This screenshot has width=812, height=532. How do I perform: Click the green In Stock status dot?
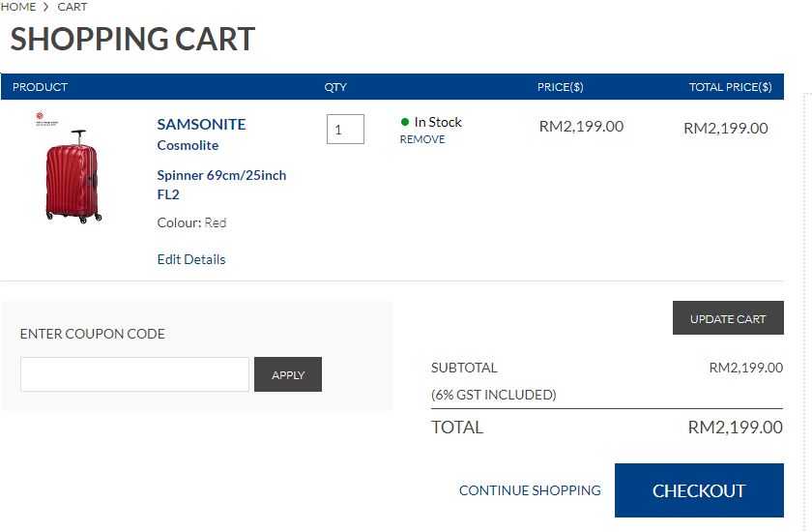point(405,122)
